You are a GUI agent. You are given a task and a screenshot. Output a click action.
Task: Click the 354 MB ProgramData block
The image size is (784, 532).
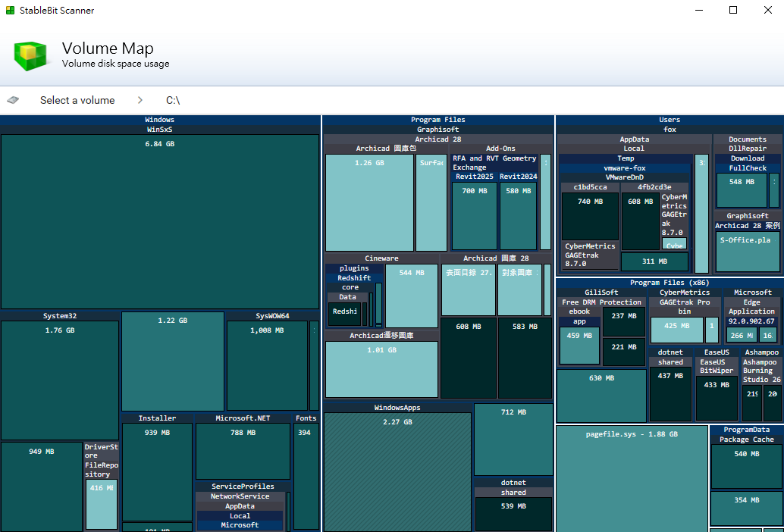[747, 508]
